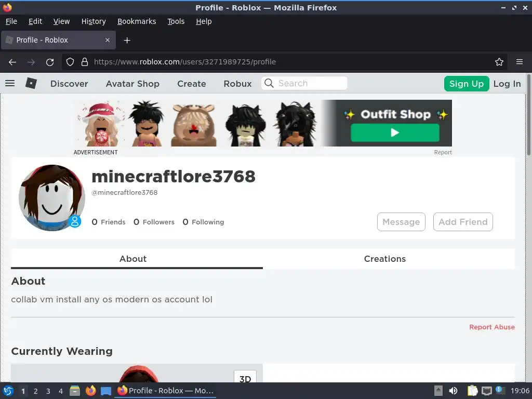Viewport: 532px width, 399px height.
Task: Click the search magnifier icon
Action: pos(269,83)
